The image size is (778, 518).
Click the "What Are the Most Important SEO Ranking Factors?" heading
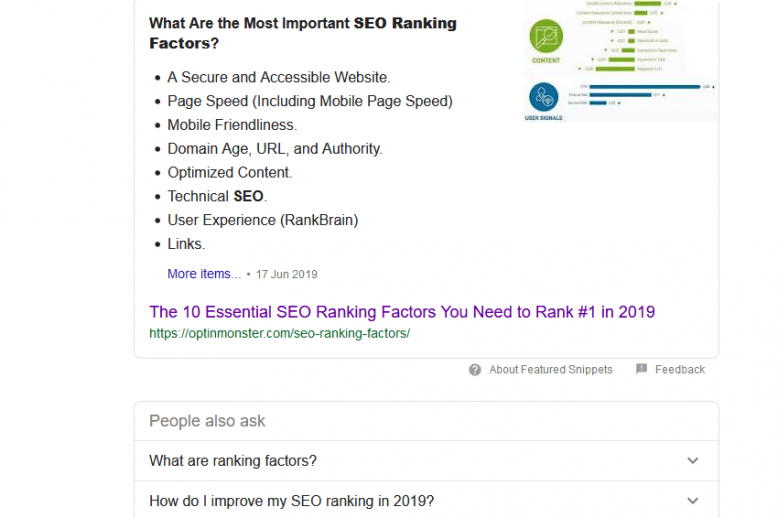pyautogui.click(x=302, y=33)
